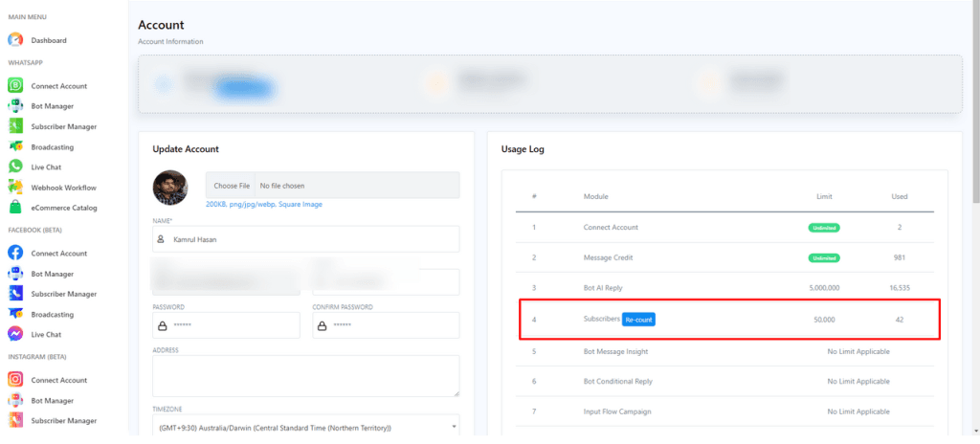The width and height of the screenshot is (980, 444).
Task: Open Facebook Connect Account icon
Action: [x=15, y=254]
